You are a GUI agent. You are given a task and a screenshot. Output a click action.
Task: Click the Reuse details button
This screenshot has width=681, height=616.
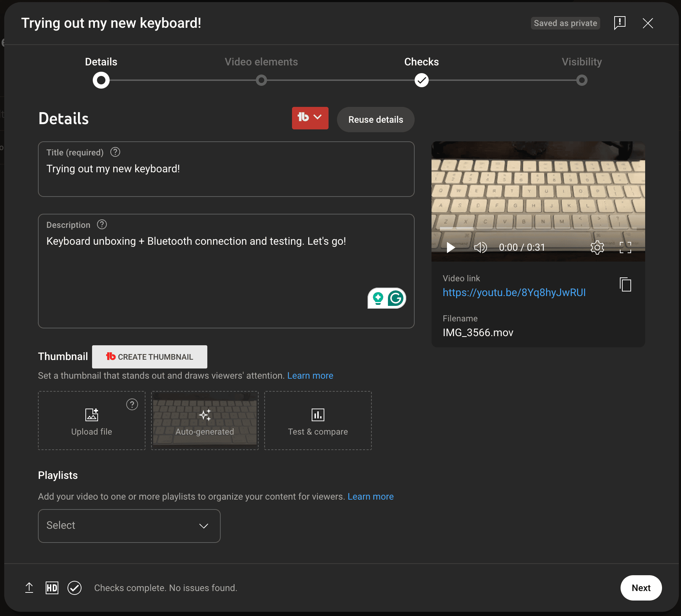376,119
